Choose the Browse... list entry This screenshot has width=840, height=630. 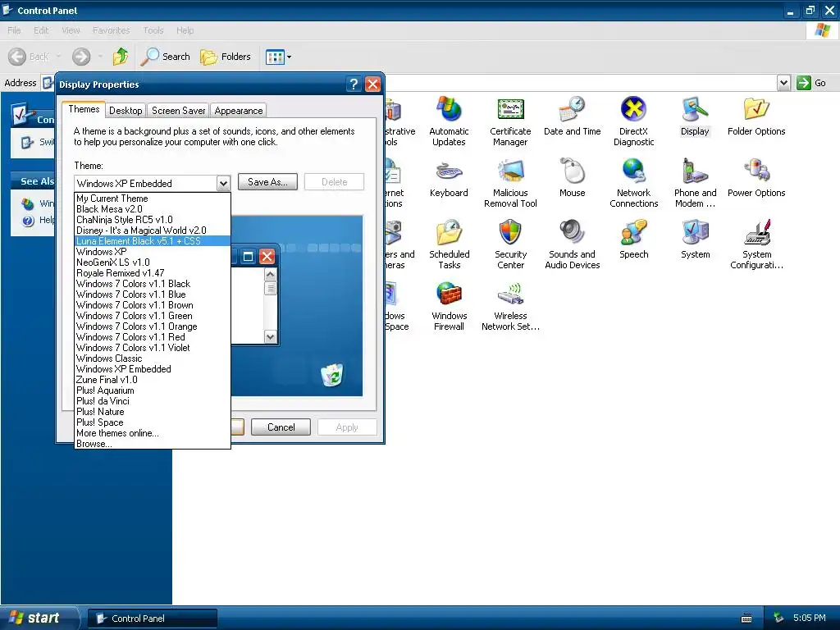coord(152,444)
